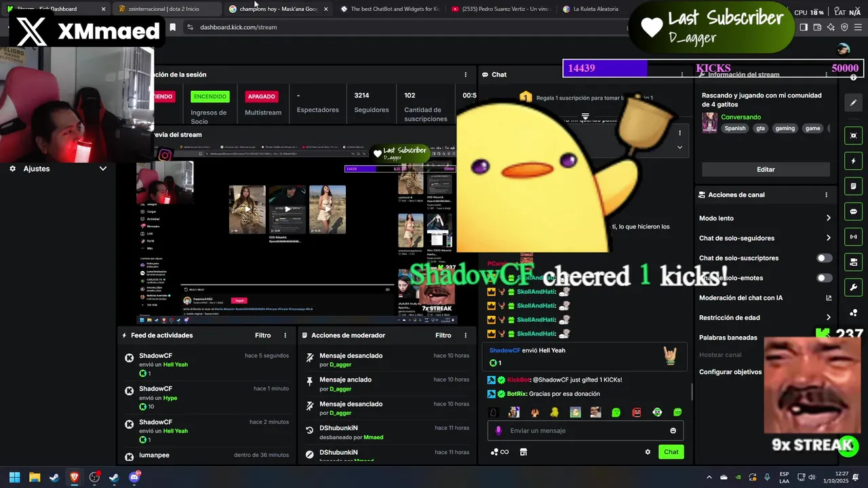
Task: Toggle Chat de solo-suscriptores switch
Action: click(825, 258)
